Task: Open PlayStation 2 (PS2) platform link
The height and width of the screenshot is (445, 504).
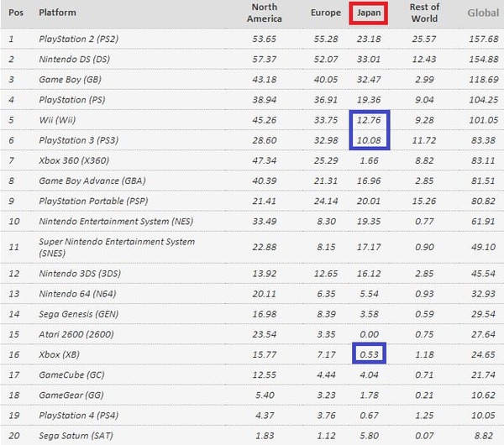Action: pyautogui.click(x=79, y=39)
